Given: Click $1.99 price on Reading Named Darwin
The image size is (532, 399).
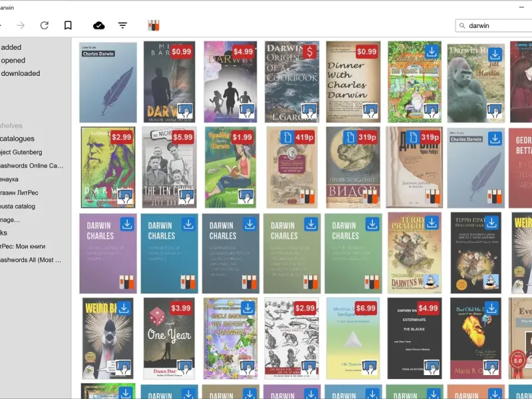Looking at the screenshot, I should click(242, 137).
